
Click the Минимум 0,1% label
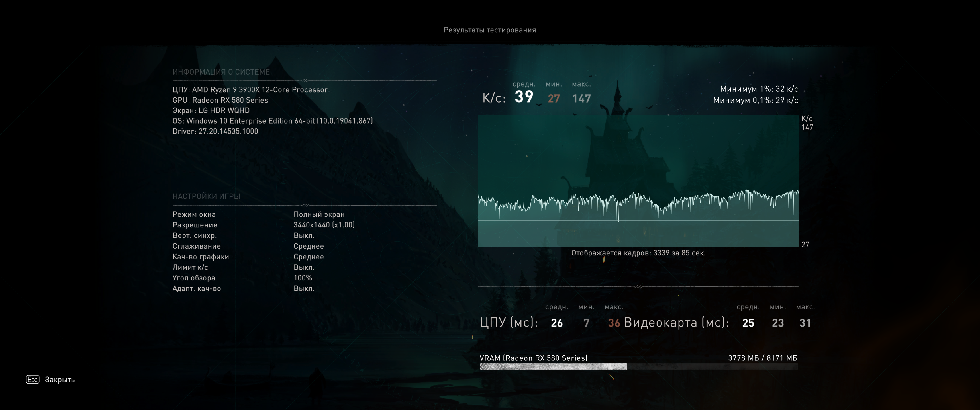755,101
